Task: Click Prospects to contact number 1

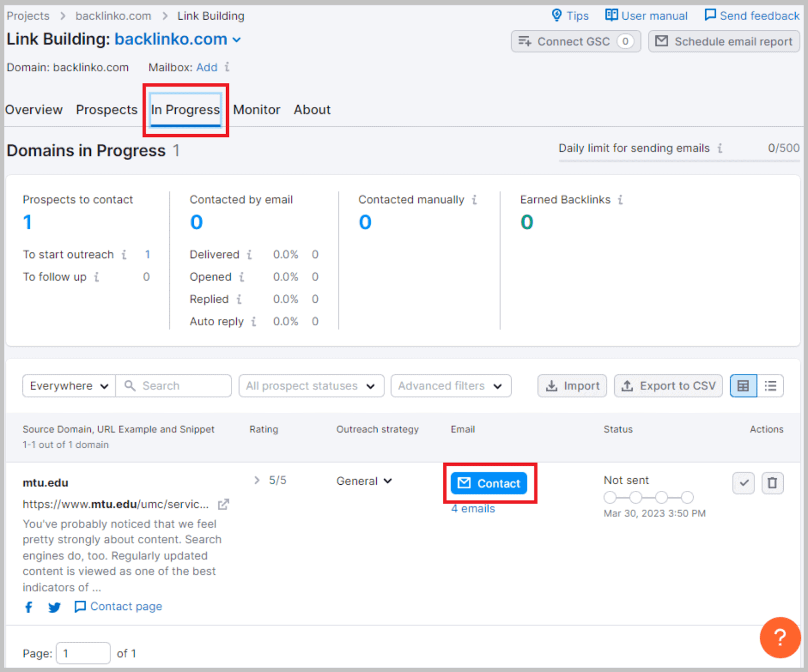Action: (x=28, y=222)
